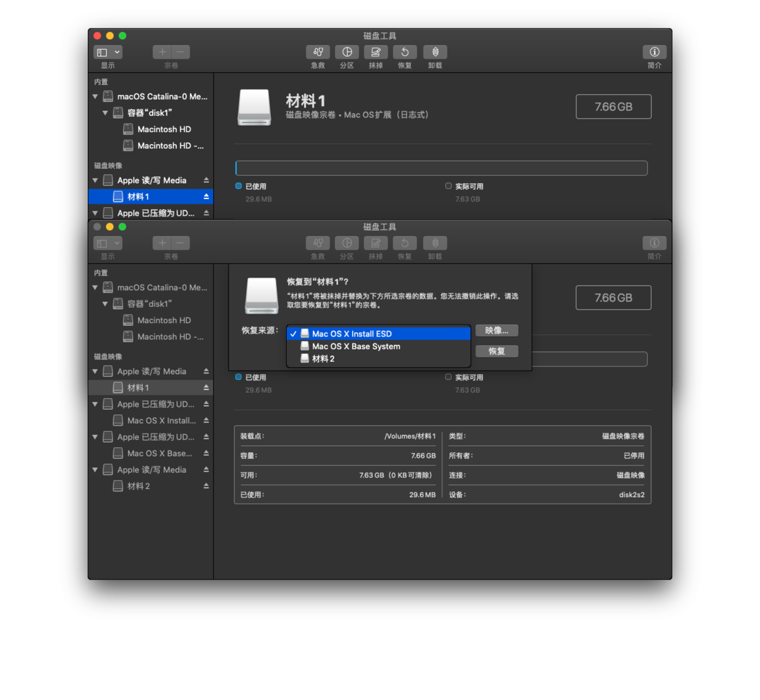Click 7.63 GB (0 KB 可清除) available value

395,475
